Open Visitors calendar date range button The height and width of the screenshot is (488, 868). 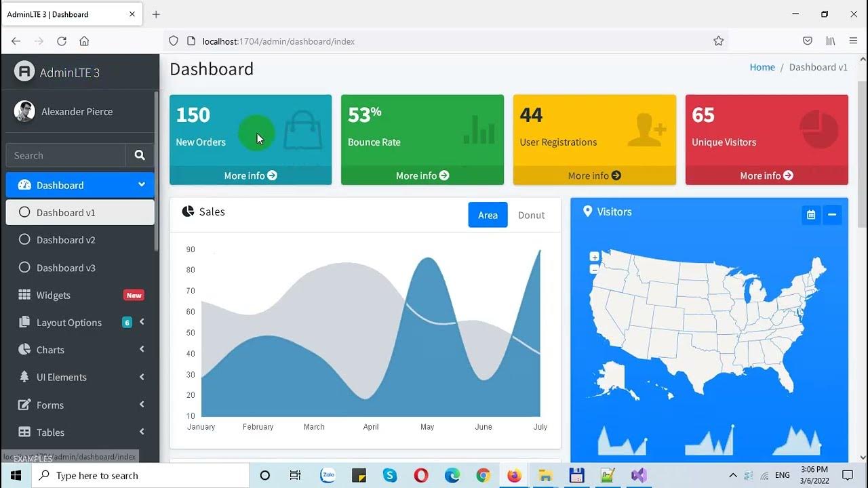tap(811, 215)
